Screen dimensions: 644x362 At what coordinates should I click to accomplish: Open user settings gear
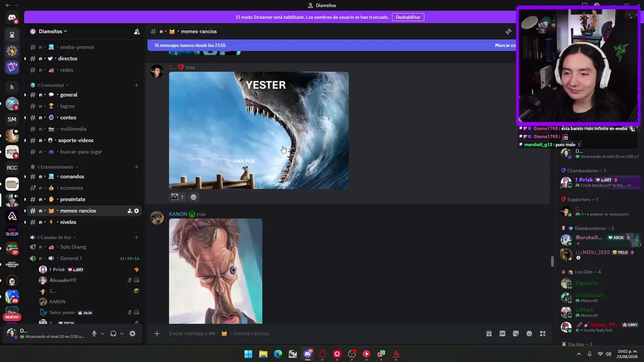[x=132, y=333]
